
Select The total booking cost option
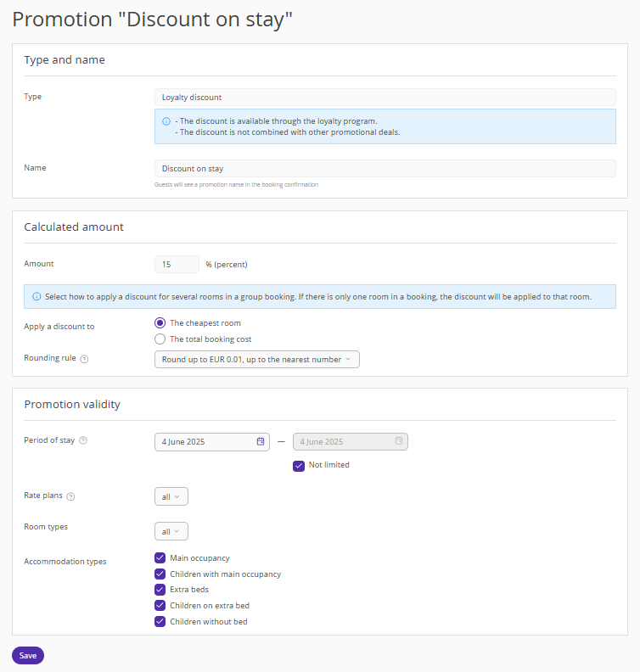pyautogui.click(x=160, y=339)
